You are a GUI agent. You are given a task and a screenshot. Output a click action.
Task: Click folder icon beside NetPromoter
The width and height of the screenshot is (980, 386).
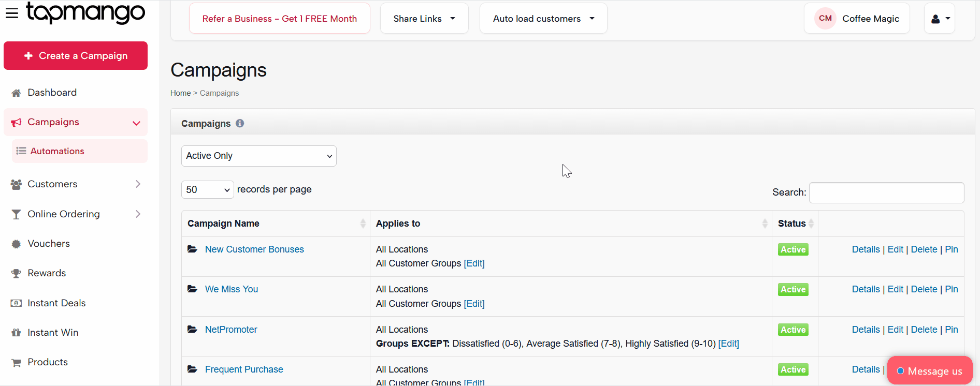pyautogui.click(x=192, y=330)
